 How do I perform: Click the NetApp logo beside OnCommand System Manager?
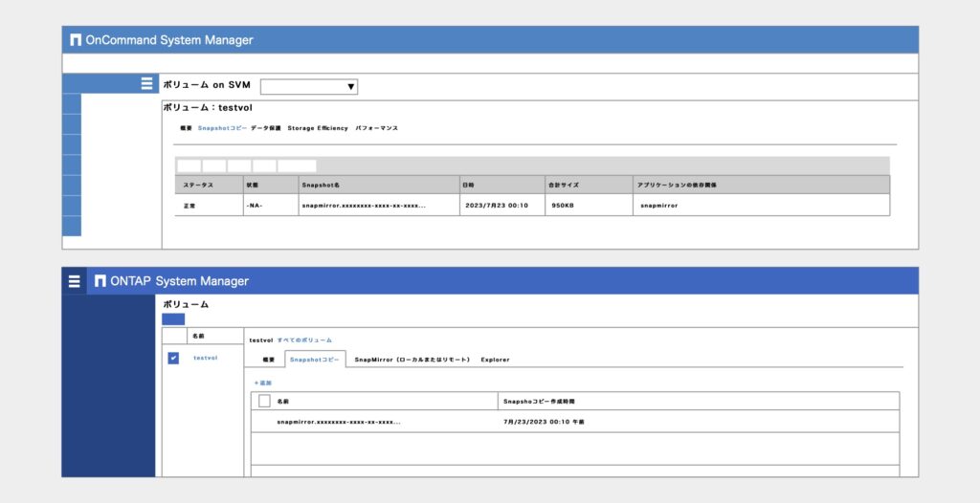tap(76, 40)
